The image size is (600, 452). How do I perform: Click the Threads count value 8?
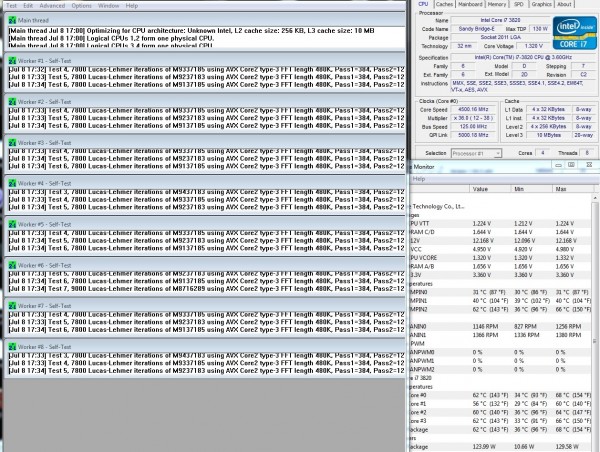[587, 153]
